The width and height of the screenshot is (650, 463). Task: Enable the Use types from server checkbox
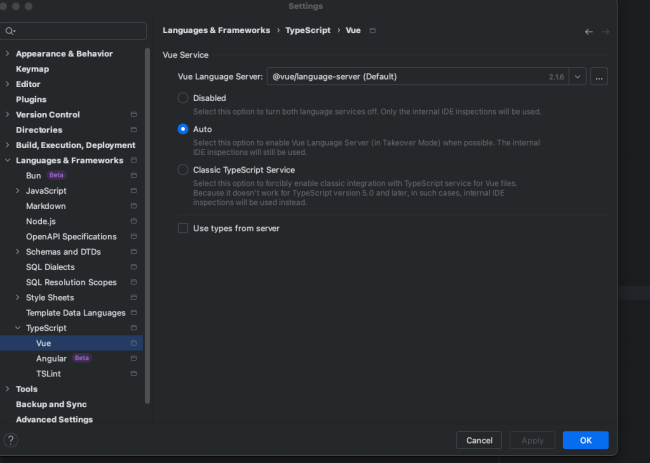[182, 228]
